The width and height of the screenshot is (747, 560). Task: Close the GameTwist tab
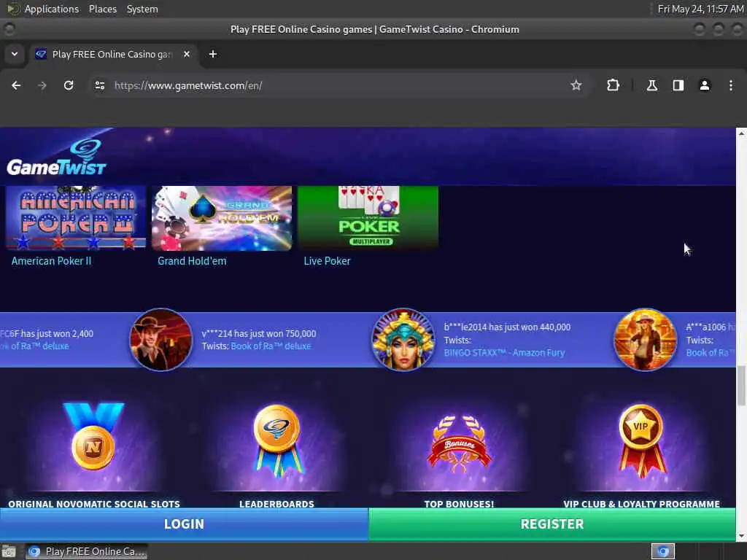(187, 54)
